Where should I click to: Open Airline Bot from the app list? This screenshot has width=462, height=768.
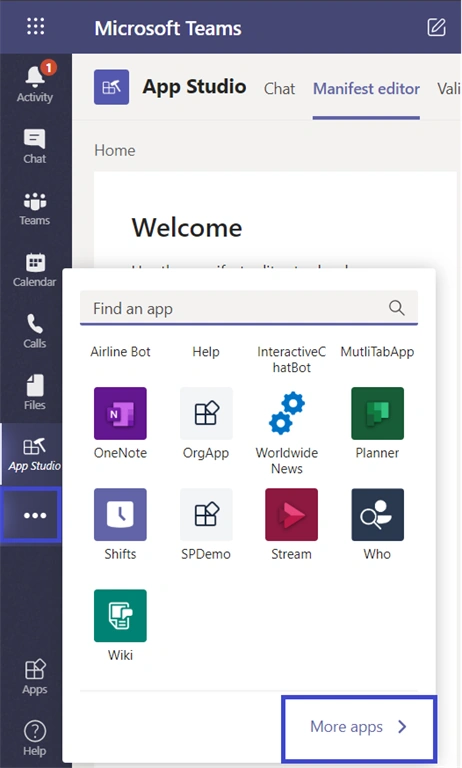click(120, 352)
